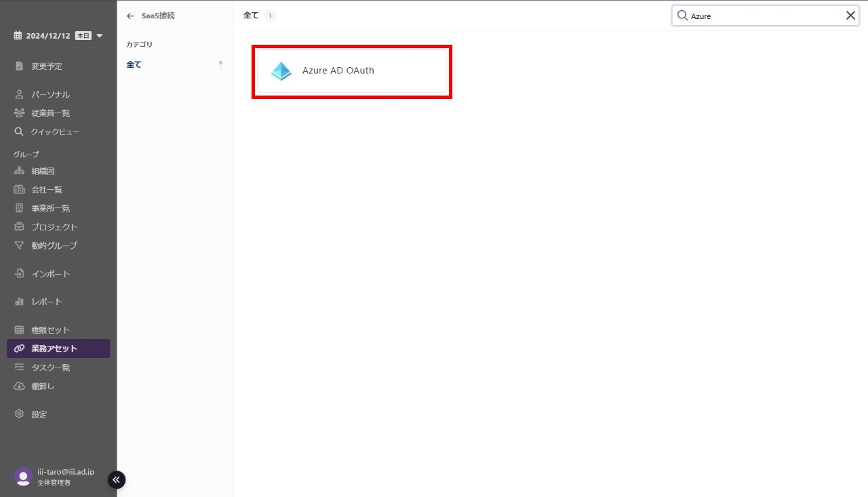This screenshot has height=497, width=868.
Task: Open the date dropdown arrow 2024/12/12
Action: pyautogui.click(x=100, y=36)
